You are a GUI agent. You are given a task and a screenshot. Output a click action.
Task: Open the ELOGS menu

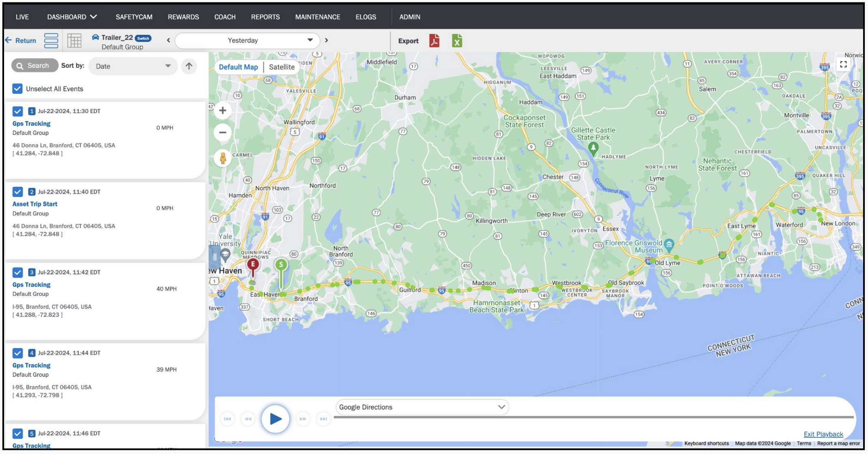click(366, 17)
